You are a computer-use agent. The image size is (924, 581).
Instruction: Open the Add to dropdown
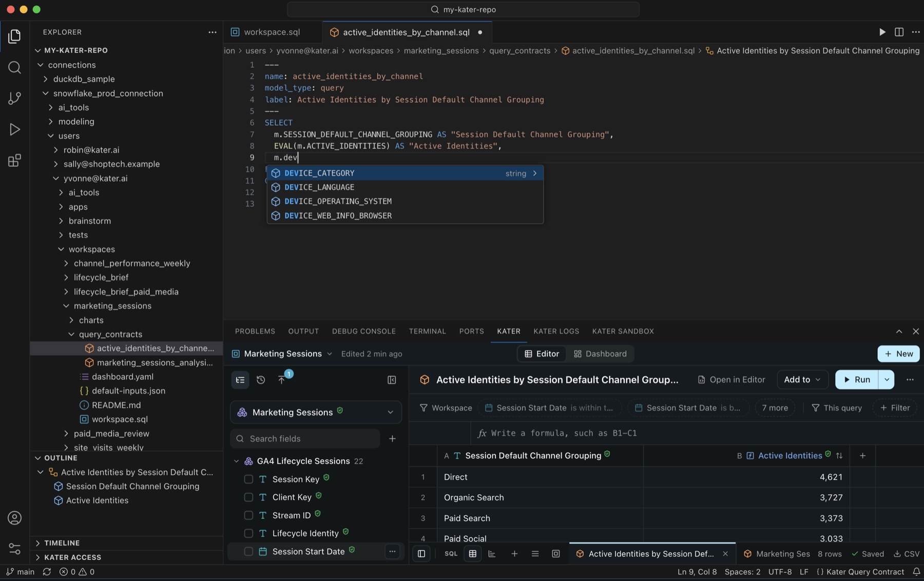tap(802, 380)
